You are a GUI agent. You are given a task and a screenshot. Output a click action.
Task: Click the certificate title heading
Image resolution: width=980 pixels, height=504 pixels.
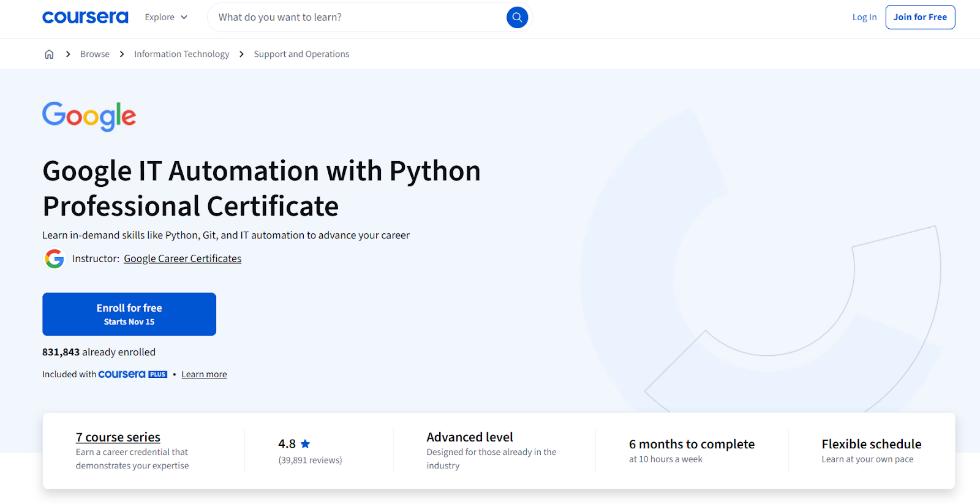[262, 189]
